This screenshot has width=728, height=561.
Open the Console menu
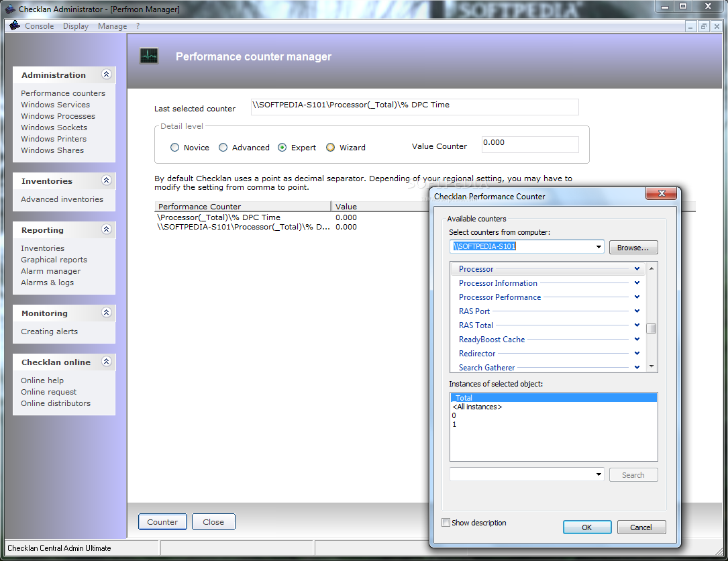click(x=40, y=26)
